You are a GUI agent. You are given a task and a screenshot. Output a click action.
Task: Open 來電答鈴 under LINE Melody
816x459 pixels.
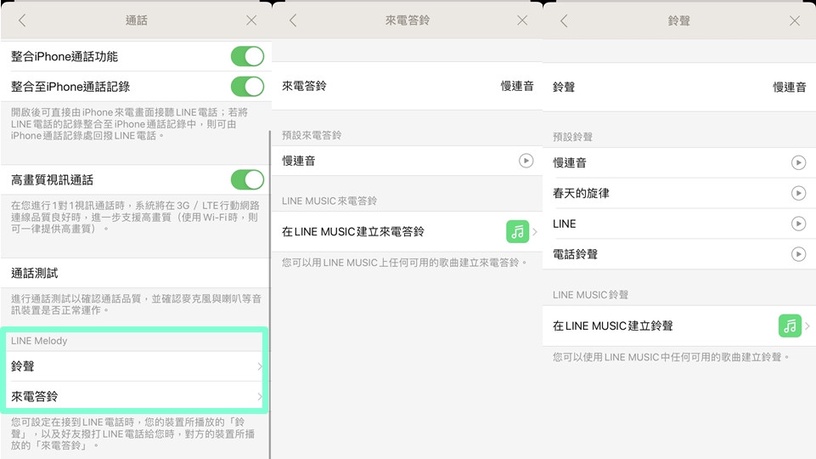pos(135,397)
